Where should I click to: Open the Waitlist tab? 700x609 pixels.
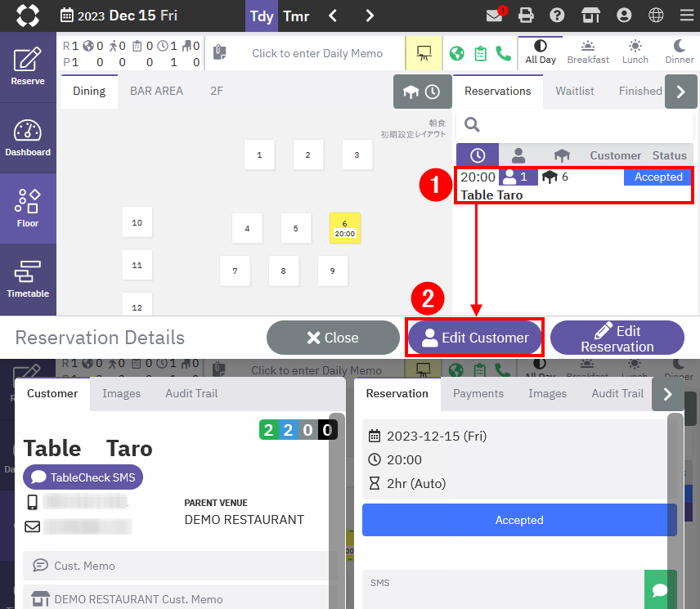coord(575,91)
